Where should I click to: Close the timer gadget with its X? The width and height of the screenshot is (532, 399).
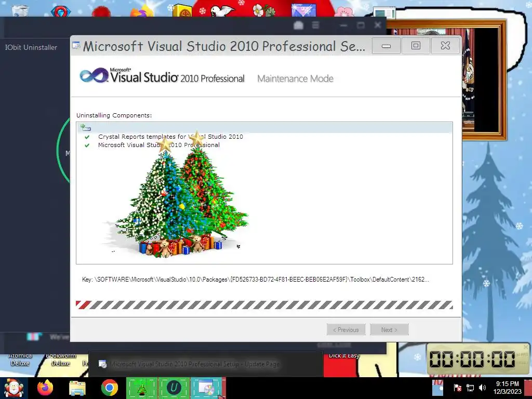coord(526,347)
